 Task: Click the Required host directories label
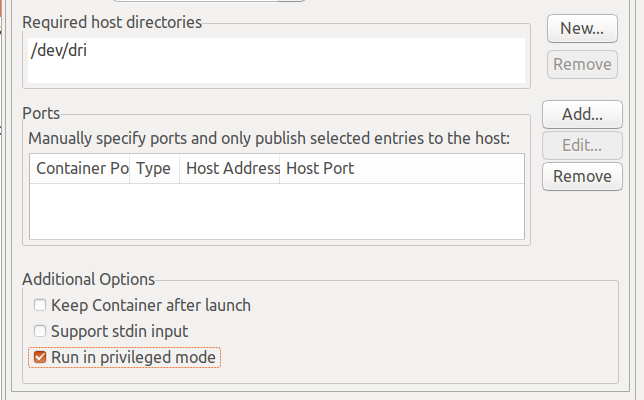(112, 21)
